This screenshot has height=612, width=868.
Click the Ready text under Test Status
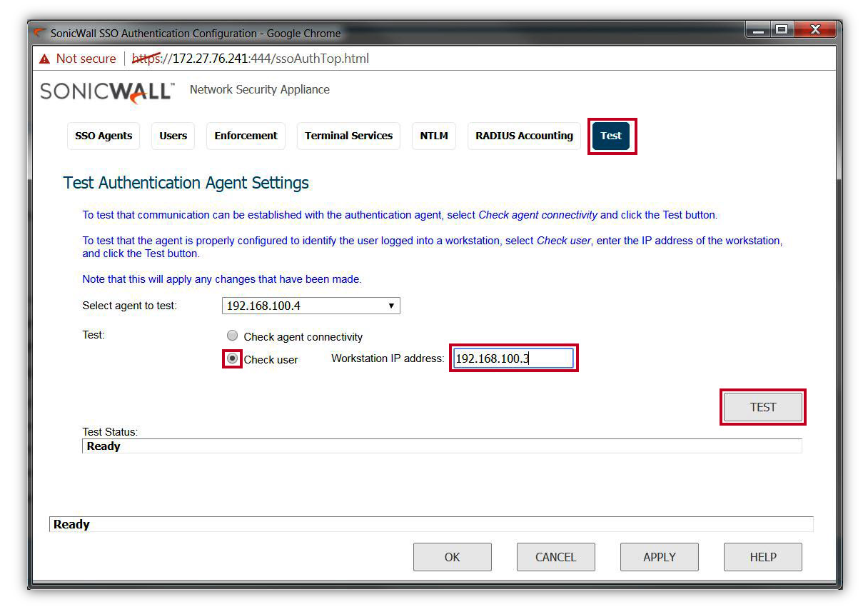[104, 446]
